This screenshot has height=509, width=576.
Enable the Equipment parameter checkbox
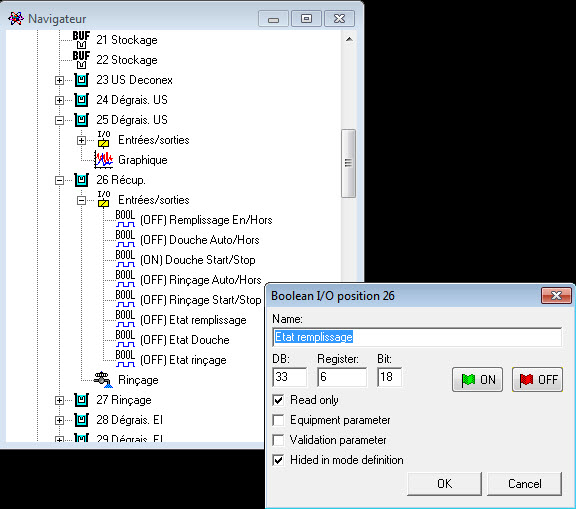[278, 420]
